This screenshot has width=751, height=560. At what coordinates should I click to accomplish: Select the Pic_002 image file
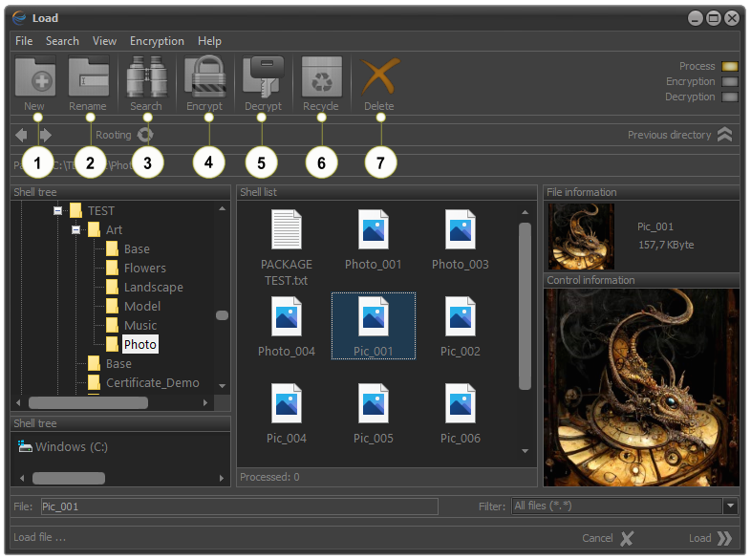pyautogui.click(x=460, y=316)
